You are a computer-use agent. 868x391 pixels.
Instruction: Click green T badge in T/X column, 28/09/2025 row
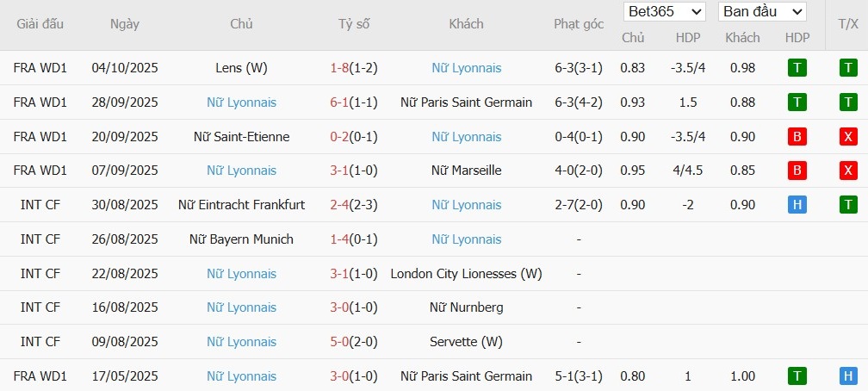coord(848,102)
